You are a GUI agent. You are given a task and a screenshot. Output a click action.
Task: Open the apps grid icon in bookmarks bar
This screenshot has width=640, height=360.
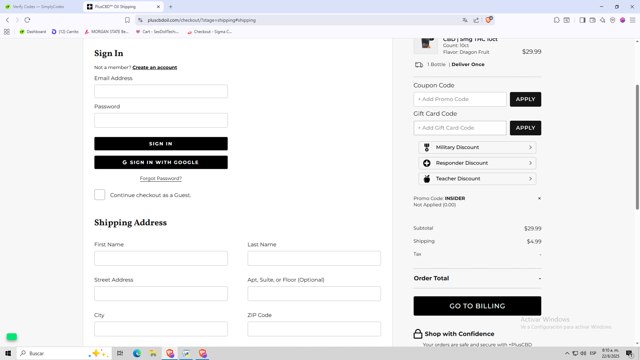[7, 31]
